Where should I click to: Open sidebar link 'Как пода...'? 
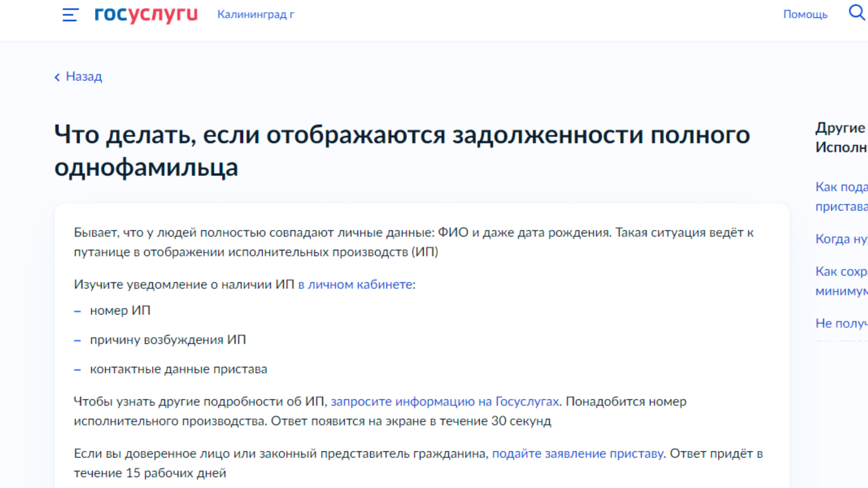841,197
